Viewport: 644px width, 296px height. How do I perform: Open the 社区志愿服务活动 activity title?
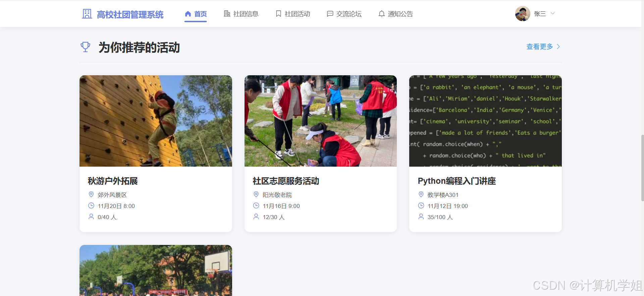[286, 181]
